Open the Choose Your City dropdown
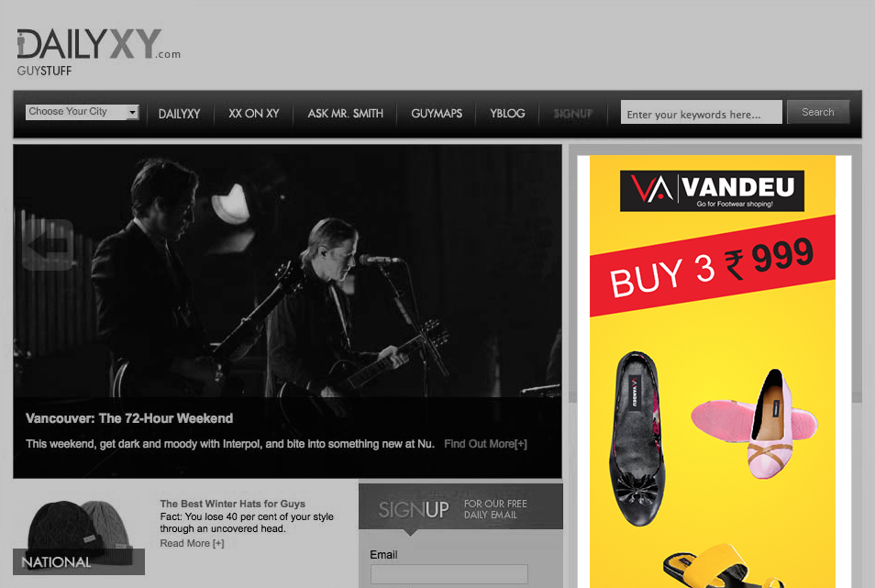Screen dimensions: 875x588 click(82, 112)
